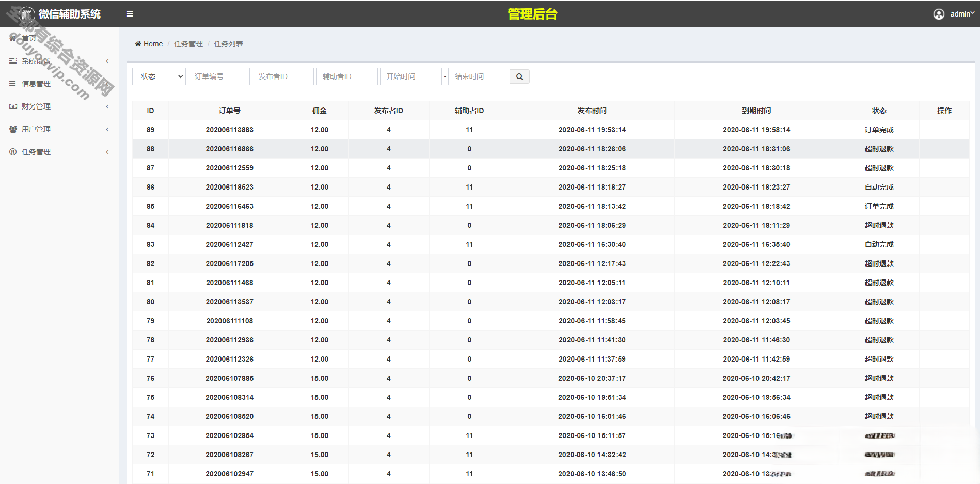Click publish time 2020-06-11 16:30:40
Viewport: 980px width, 484px height.
point(592,244)
